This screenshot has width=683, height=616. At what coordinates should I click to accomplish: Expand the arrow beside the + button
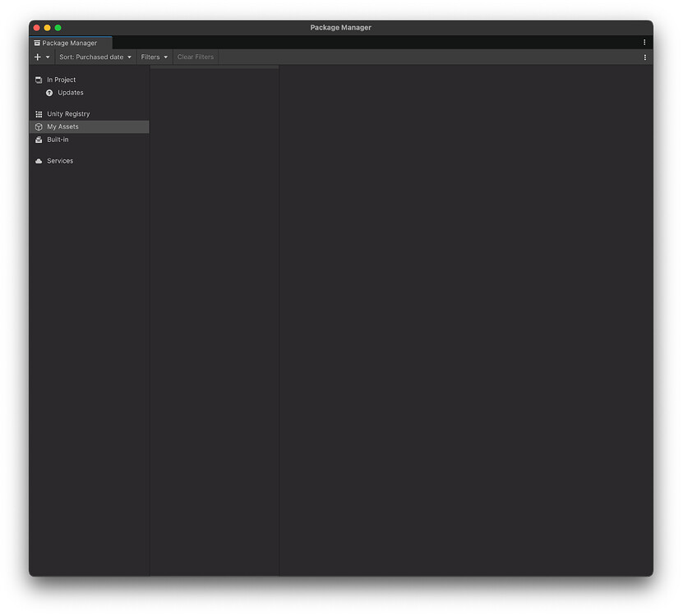[48, 57]
